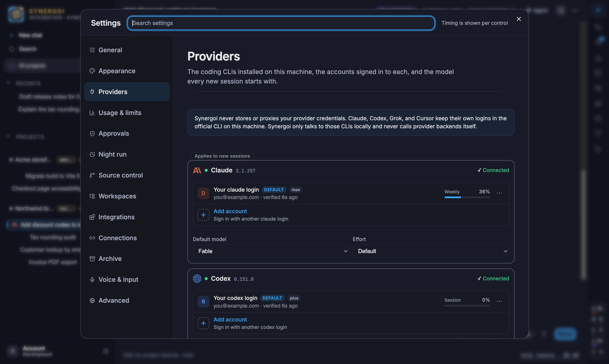Screen dimensions: 609x364
Task: Click the Integrations blocks icon
Action: 92,217
